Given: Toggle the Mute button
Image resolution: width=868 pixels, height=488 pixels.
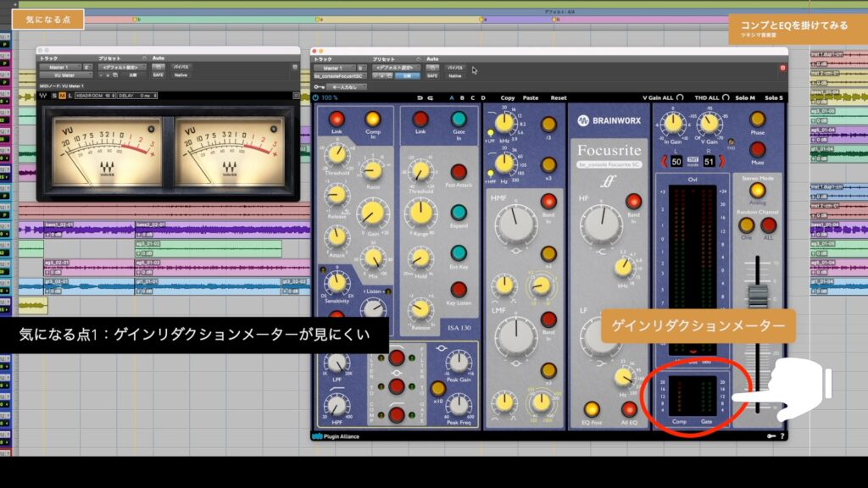Looking at the screenshot, I should pyautogui.click(x=757, y=149).
